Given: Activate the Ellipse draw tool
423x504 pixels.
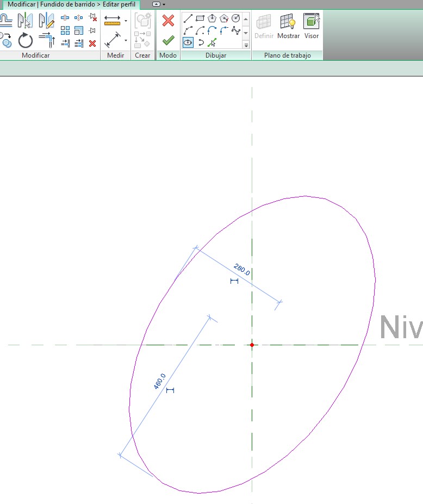Looking at the screenshot, I should [x=188, y=42].
